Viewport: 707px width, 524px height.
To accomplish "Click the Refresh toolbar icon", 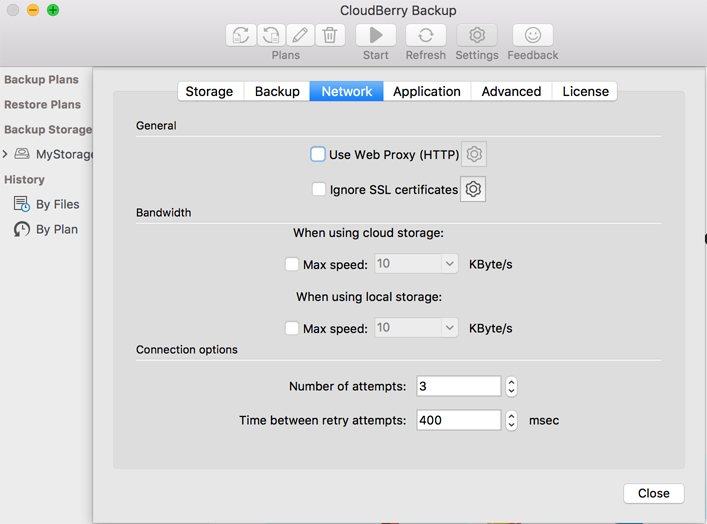I will pyautogui.click(x=426, y=35).
